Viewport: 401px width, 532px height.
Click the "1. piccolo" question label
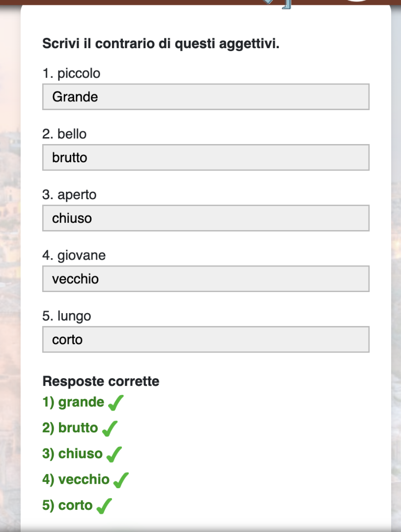71,73
